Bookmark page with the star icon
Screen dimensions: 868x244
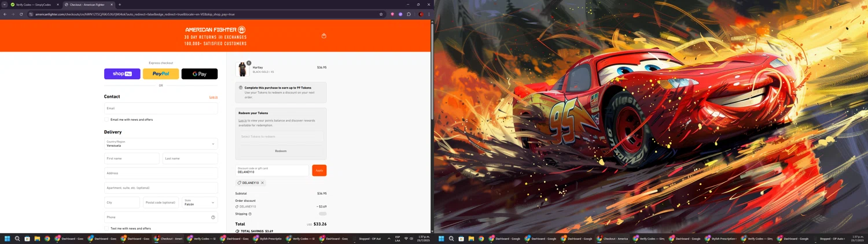pyautogui.click(x=381, y=14)
